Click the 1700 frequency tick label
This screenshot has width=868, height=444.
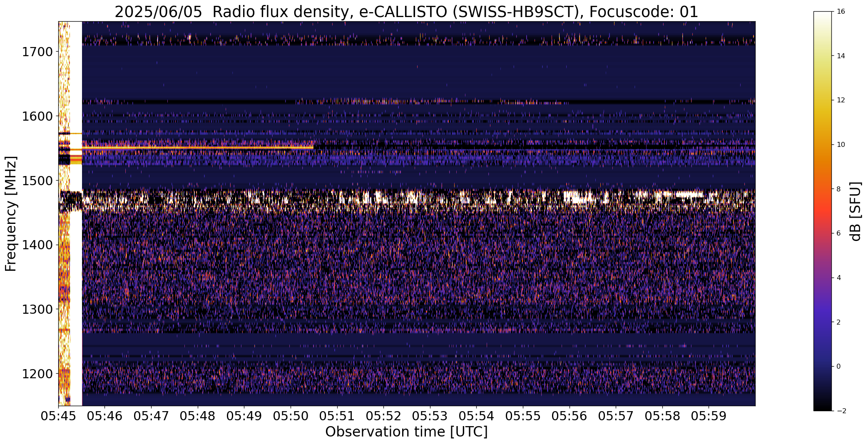(x=37, y=52)
